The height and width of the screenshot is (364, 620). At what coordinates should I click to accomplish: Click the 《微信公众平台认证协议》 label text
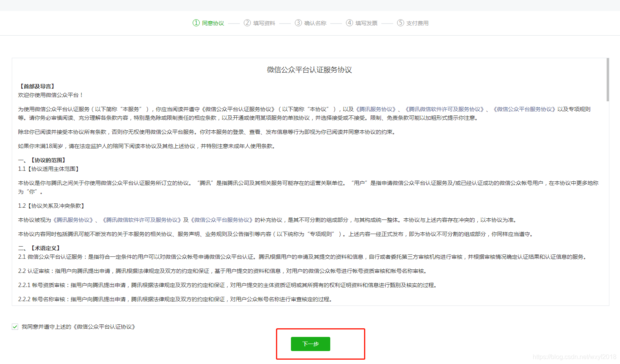pos(105,327)
